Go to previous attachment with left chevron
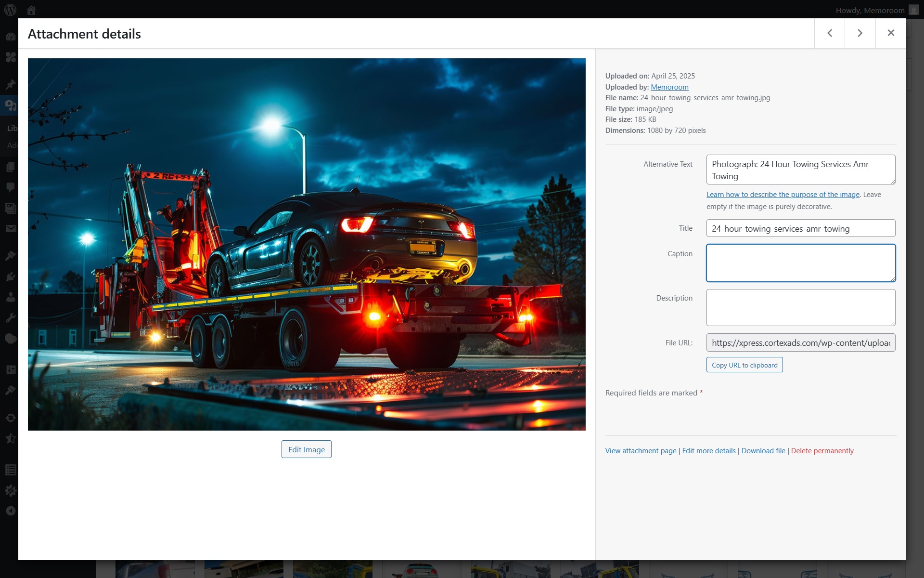This screenshot has height=578, width=924. (830, 33)
